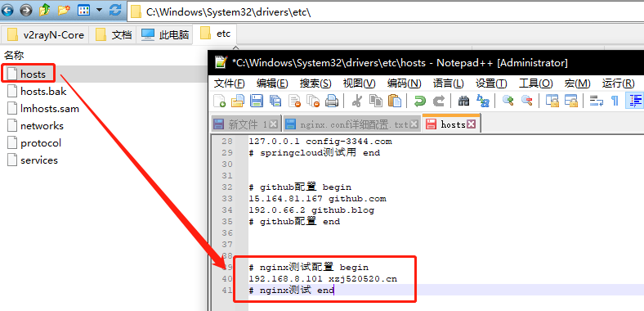The image size is (644, 311).
Task: Toggle synchronized vertical scrolling
Action: click(x=552, y=101)
